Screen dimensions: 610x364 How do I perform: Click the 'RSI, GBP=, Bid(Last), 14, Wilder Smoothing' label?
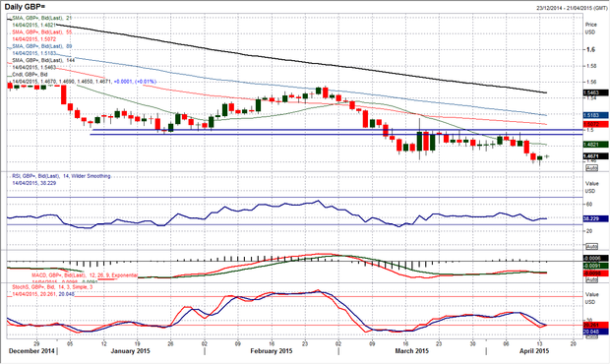[61, 176]
